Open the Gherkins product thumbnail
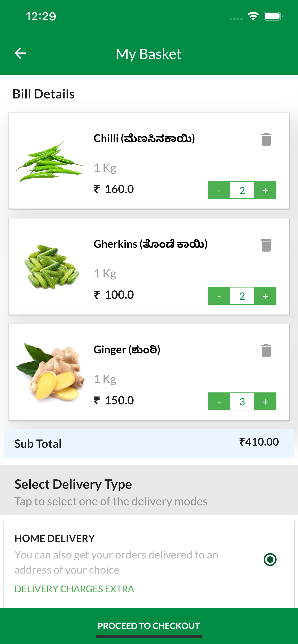 52,267
